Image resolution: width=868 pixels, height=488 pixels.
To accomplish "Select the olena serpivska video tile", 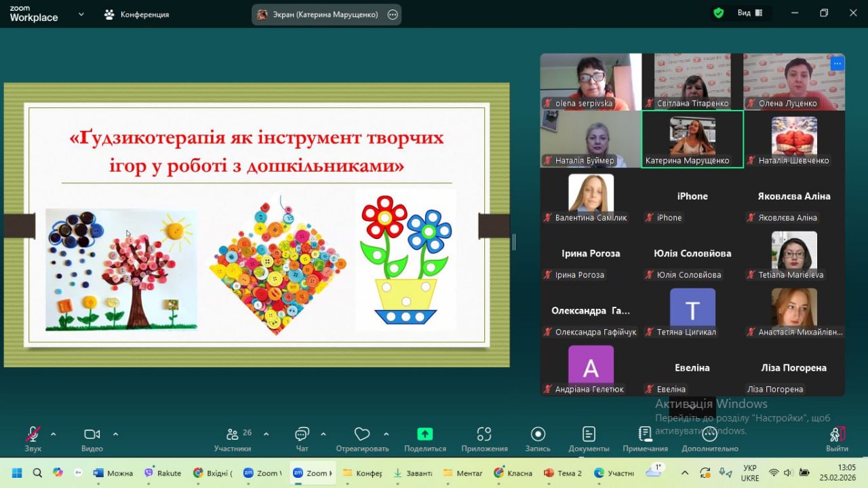I will click(591, 81).
